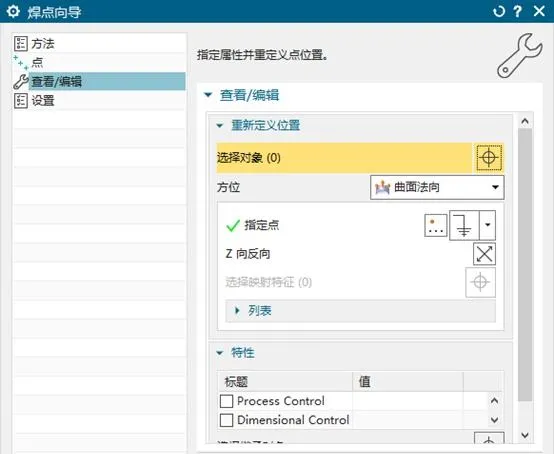
Task: Collapse the 查看/编辑 group
Action: [208, 95]
